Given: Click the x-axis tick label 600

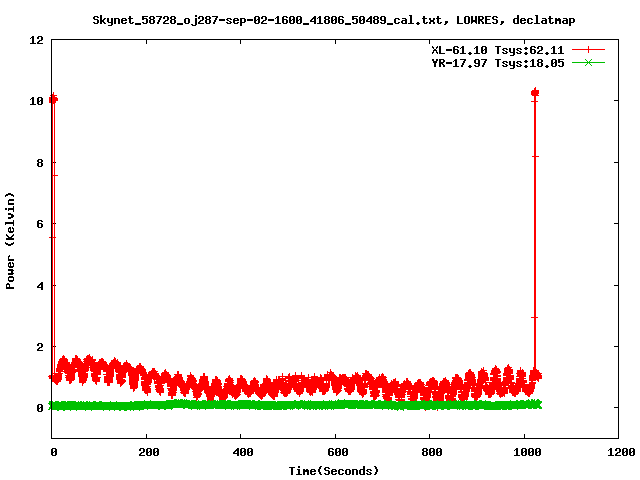Looking at the screenshot, I should click(x=338, y=452).
